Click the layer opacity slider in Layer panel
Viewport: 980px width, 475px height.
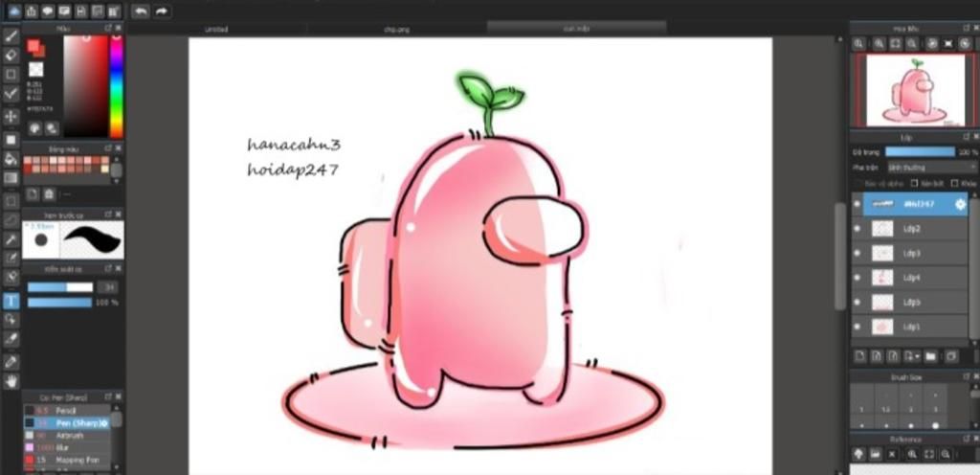(920, 152)
